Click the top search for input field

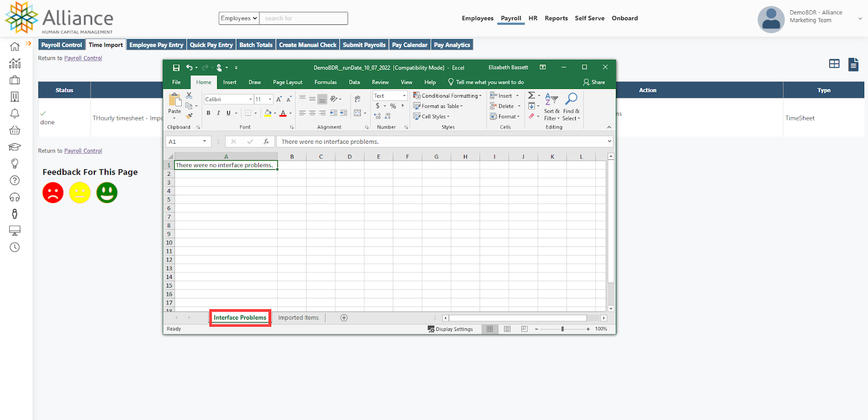point(304,18)
